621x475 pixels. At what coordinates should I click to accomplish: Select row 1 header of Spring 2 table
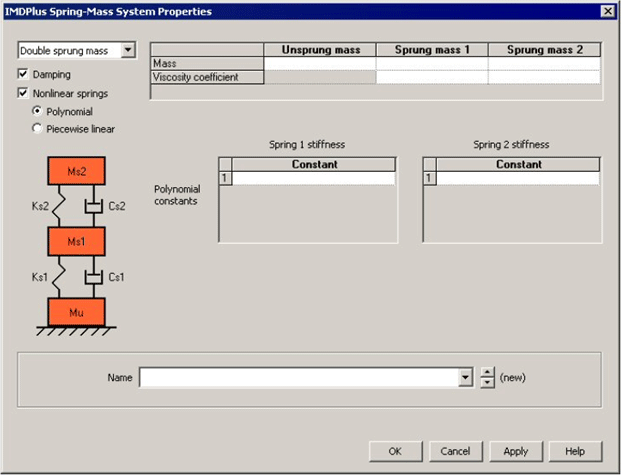pyautogui.click(x=430, y=178)
